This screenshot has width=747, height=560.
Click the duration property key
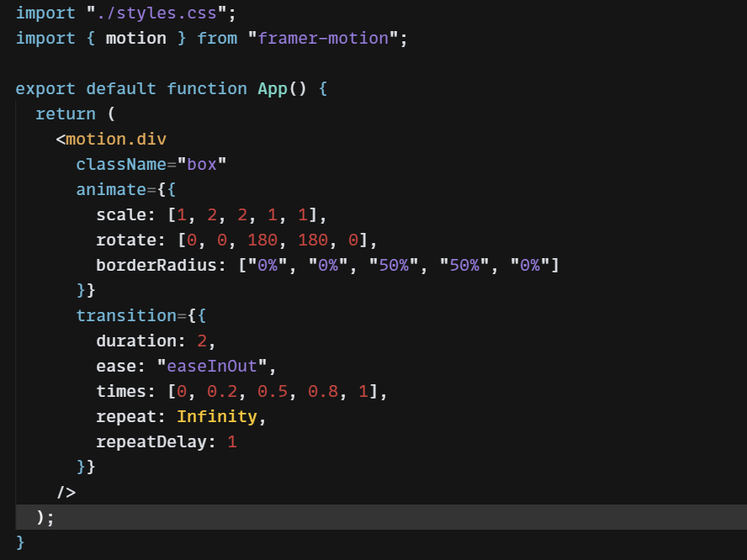[135, 341]
